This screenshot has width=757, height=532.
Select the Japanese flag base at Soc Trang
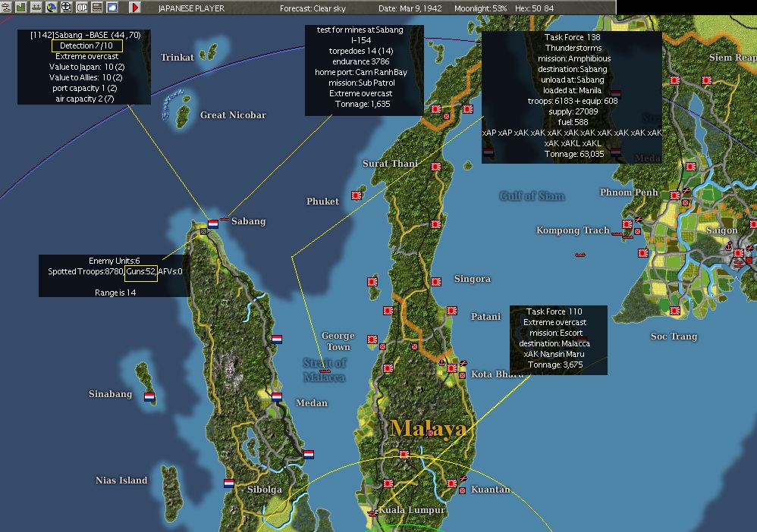tap(675, 311)
